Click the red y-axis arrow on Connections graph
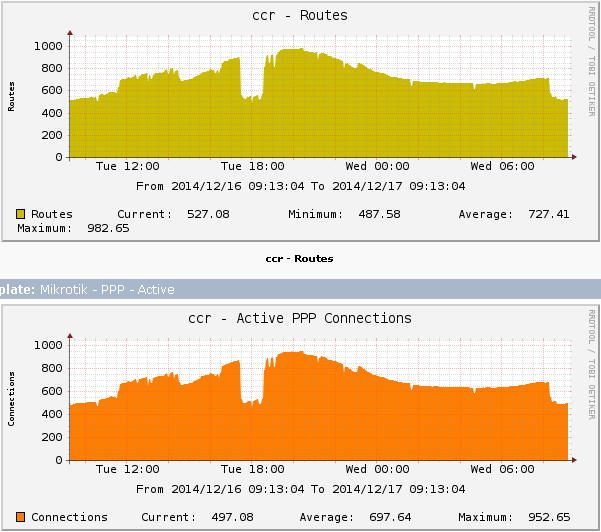 [70, 336]
